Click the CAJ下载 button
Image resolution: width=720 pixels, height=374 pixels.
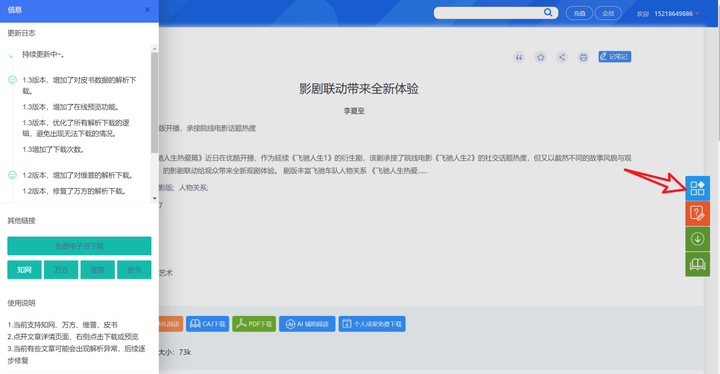tap(208, 324)
